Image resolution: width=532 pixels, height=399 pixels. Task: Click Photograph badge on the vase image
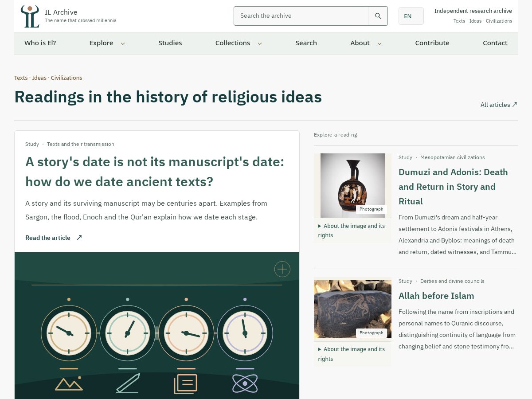tap(372, 209)
